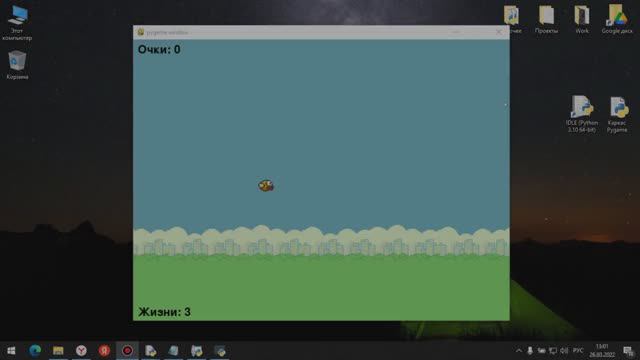Viewport: 640px width, 360px height.
Task: Open the 'Корзина' recycle bin icon
Action: tap(17, 65)
